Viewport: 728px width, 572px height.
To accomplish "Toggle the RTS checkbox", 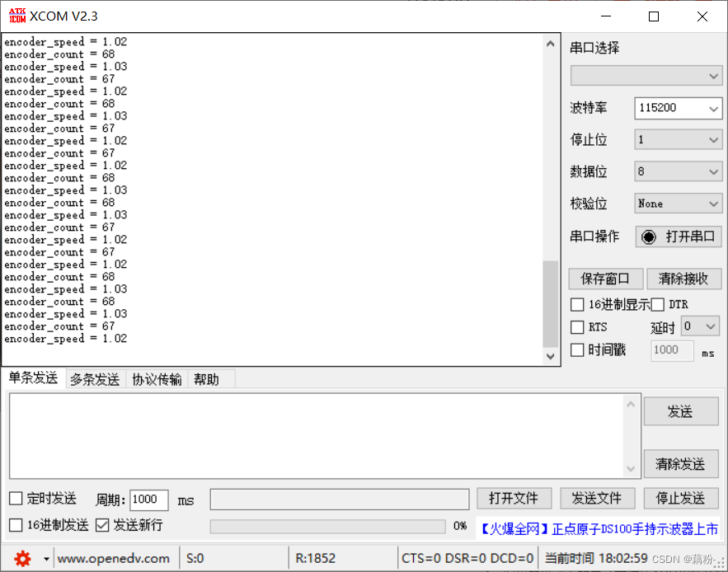I will [x=577, y=327].
